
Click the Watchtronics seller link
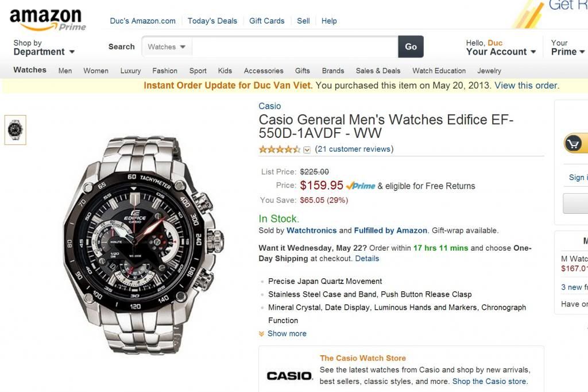[x=312, y=230]
